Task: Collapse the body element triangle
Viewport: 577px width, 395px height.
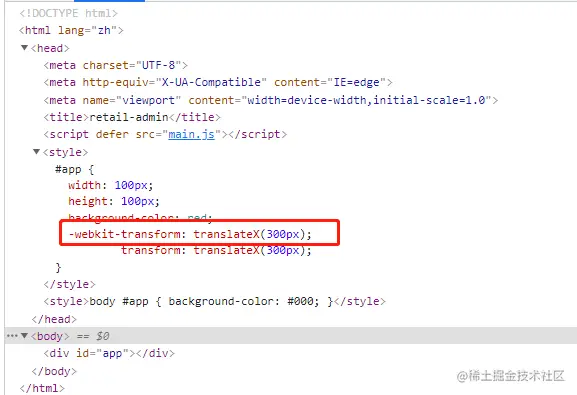Action: (24, 336)
